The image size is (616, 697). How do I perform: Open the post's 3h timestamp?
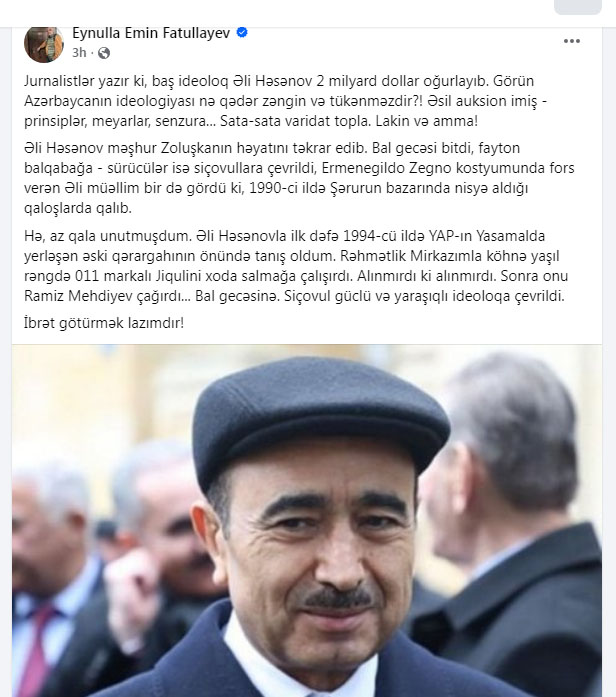click(79, 53)
